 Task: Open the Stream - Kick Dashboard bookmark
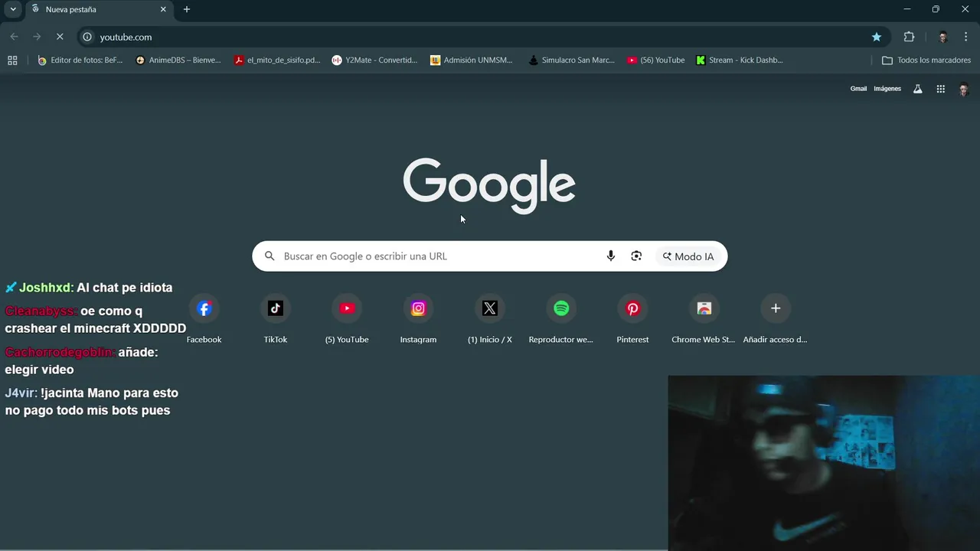coord(740,60)
